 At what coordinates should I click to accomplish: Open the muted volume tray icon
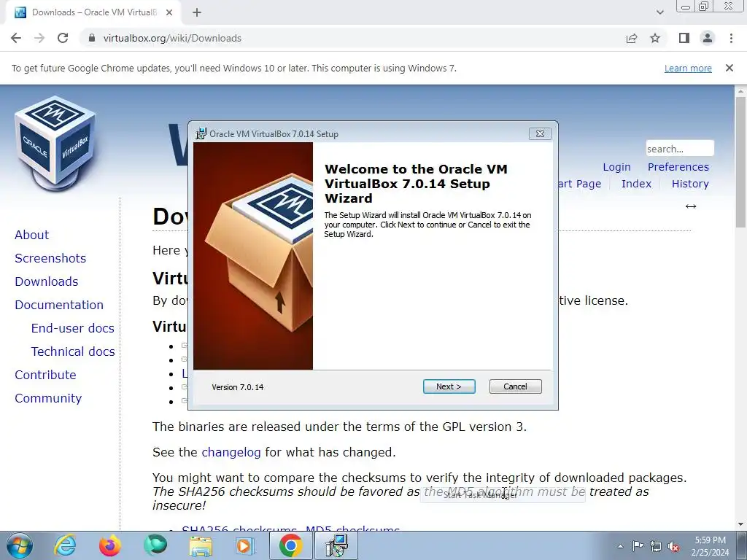pyautogui.click(x=673, y=546)
